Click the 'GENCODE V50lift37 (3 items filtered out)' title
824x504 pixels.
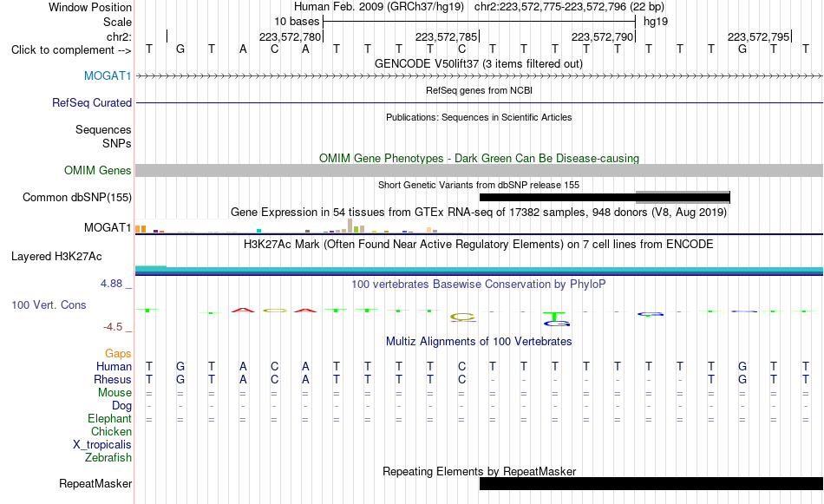pos(479,63)
